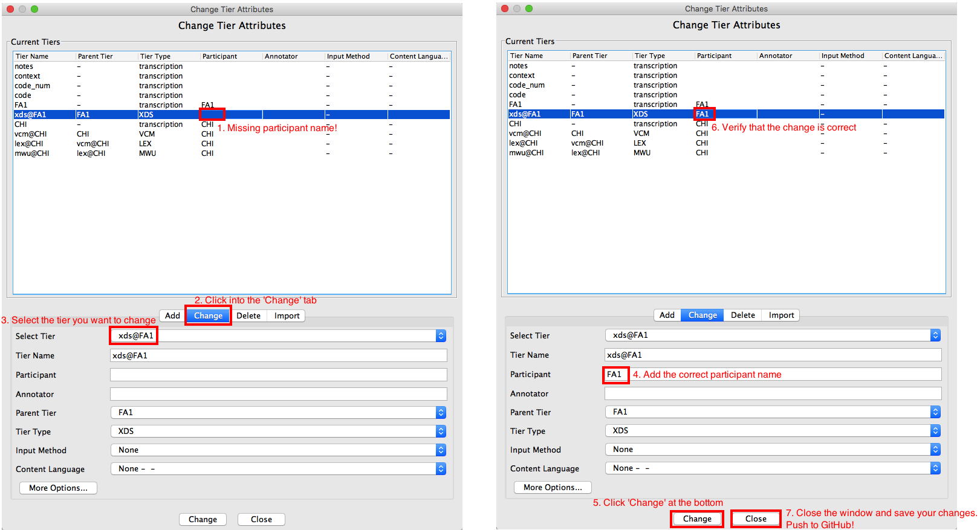Select the code_num row in right table
980x530 pixels.
pyautogui.click(x=727, y=85)
